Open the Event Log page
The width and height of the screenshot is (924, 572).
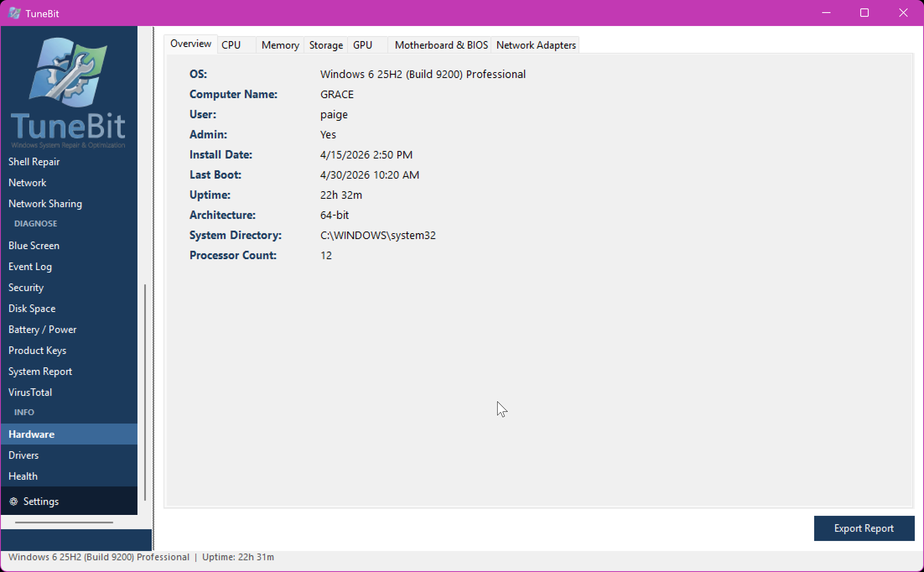coord(69,266)
